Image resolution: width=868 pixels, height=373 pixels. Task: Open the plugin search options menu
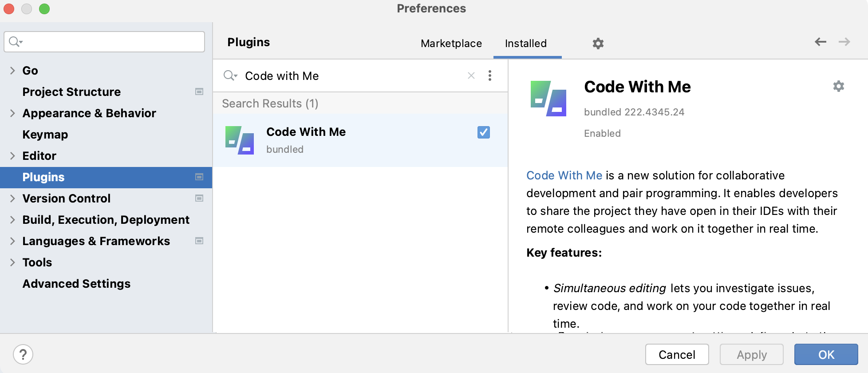point(490,76)
